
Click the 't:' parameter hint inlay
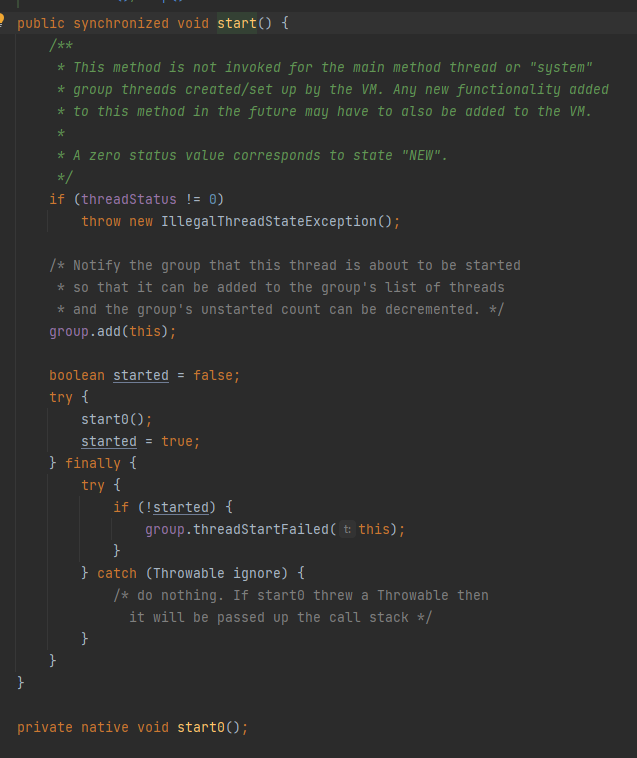click(347, 529)
